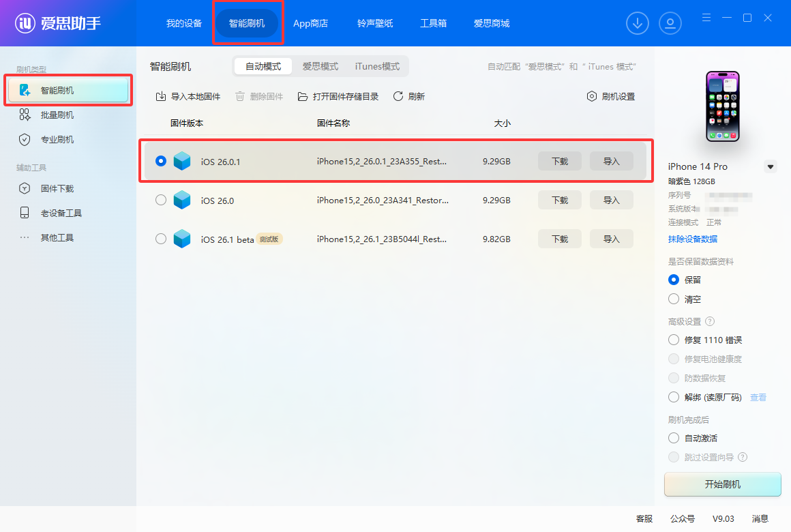Open the firmware storage directory folder icon
This screenshot has width=791, height=532.
pos(302,96)
